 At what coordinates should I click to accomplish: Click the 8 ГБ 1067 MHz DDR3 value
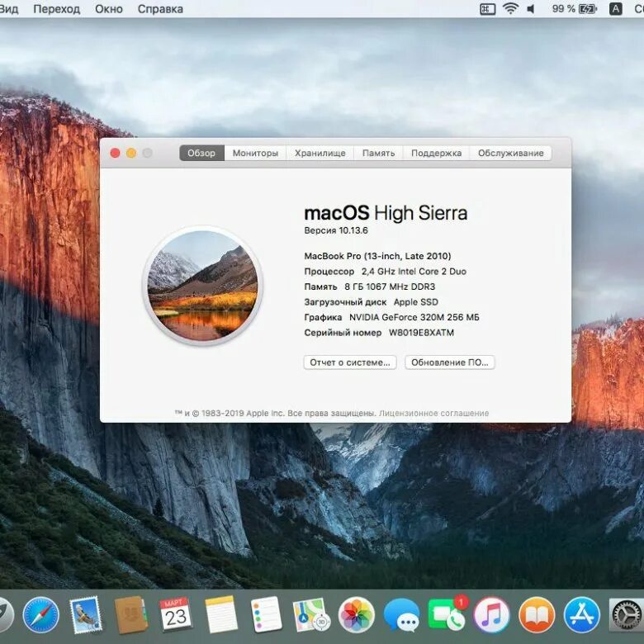tap(390, 286)
